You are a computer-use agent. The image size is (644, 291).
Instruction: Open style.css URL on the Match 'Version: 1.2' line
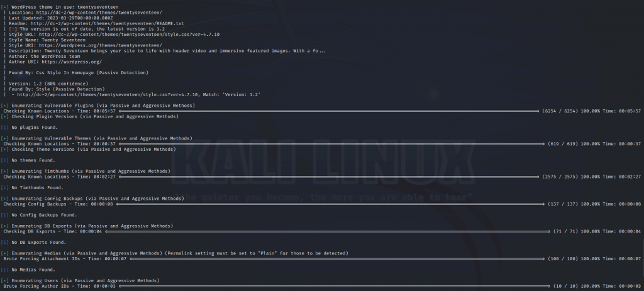point(107,95)
